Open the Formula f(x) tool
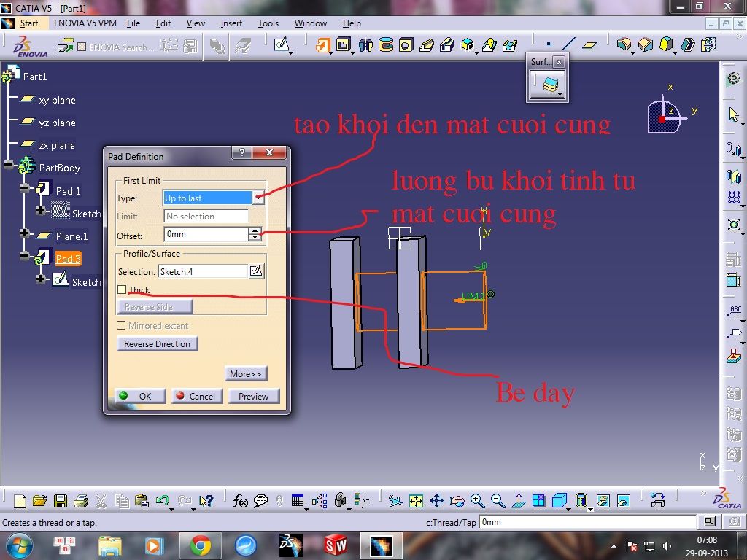Image resolution: width=747 pixels, height=560 pixels. click(240, 501)
